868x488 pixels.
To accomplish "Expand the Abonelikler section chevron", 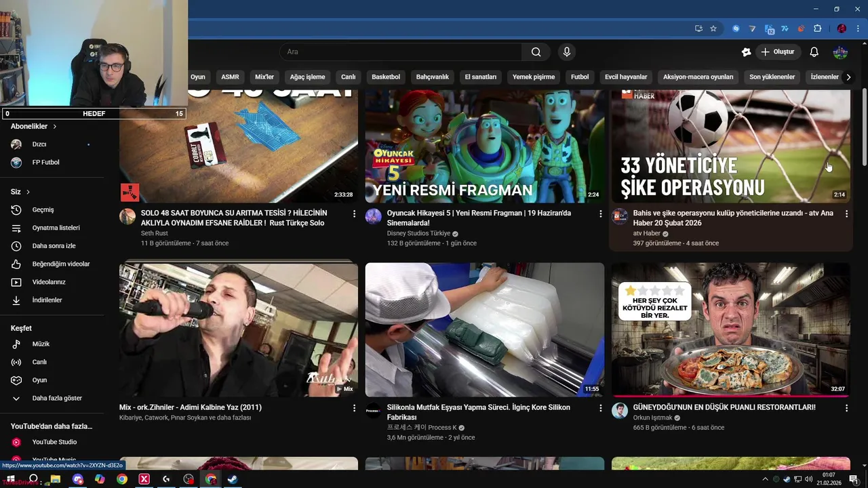I will point(55,127).
